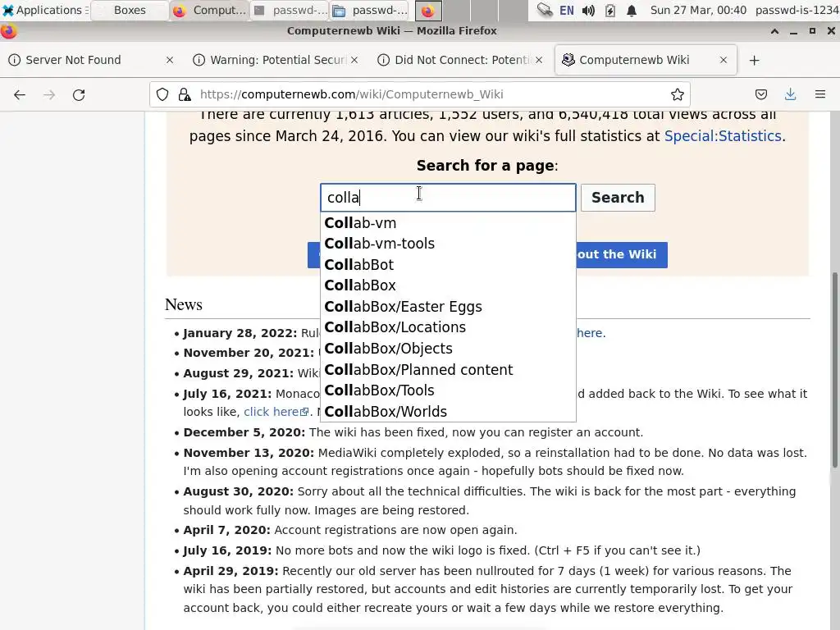
Task: Click the News section heading
Action: pyautogui.click(x=183, y=305)
